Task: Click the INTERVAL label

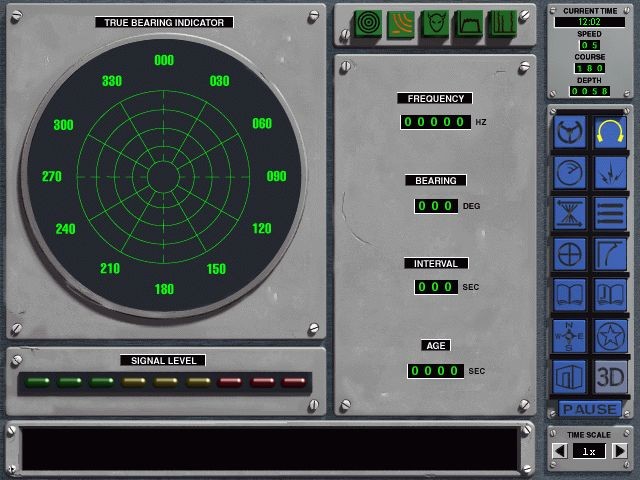Action: (x=436, y=264)
